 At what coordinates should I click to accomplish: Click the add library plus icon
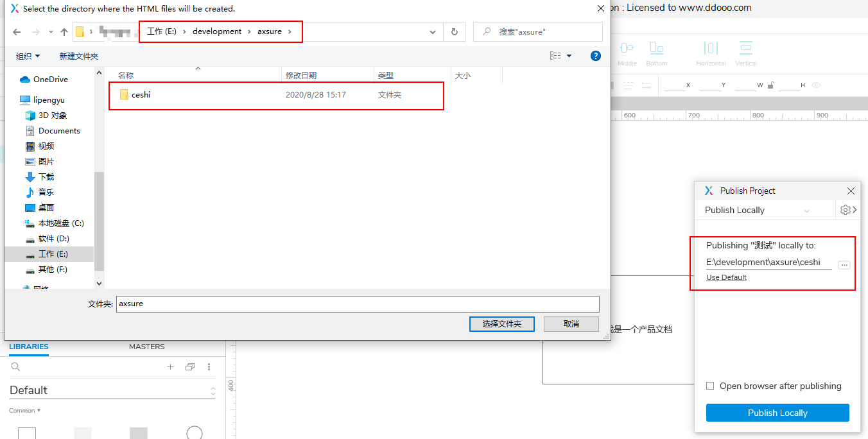click(170, 366)
